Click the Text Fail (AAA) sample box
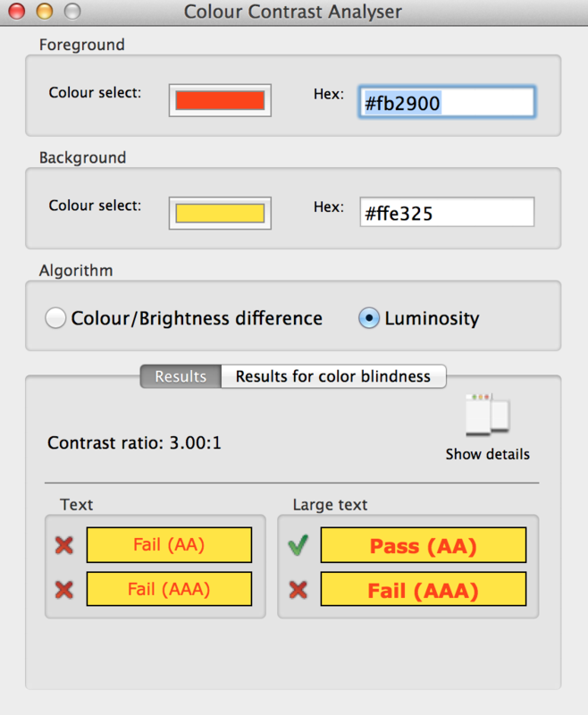Image resolution: width=588 pixels, height=715 pixels. pos(169,589)
